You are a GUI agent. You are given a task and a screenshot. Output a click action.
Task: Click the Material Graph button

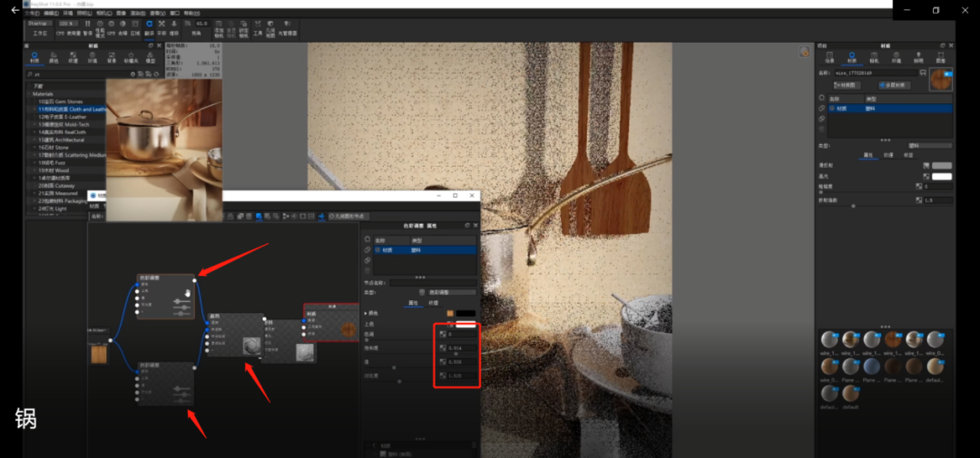pos(847,84)
